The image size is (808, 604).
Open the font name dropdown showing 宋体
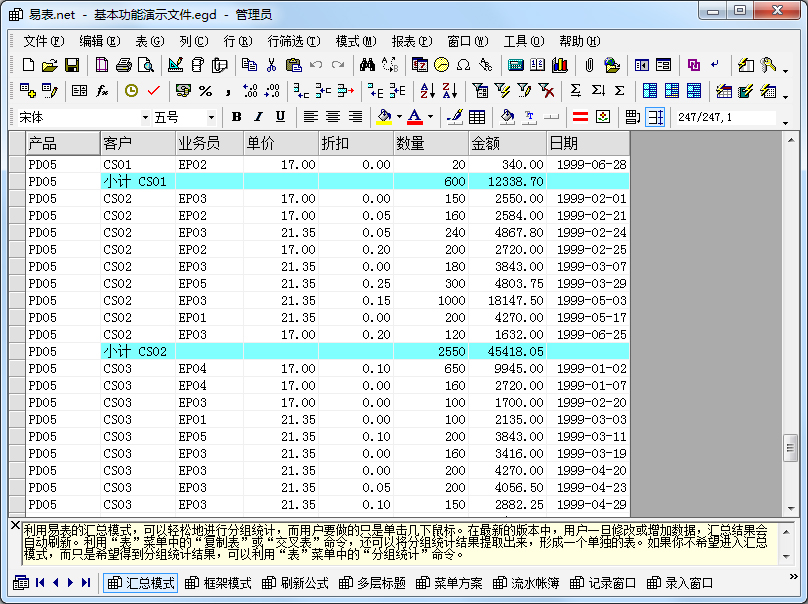click(144, 117)
